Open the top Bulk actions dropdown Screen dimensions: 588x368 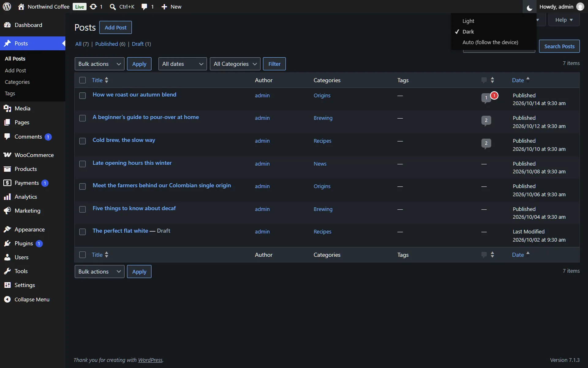pyautogui.click(x=100, y=64)
